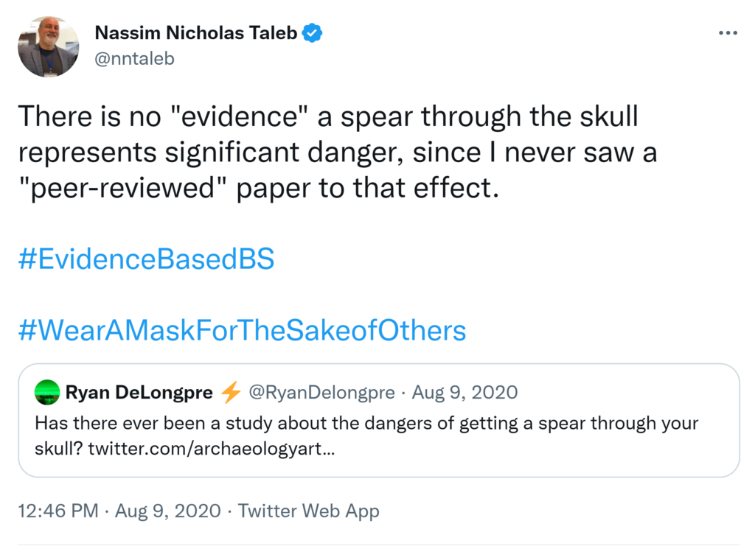Open the twitter.com/archaeologyart… link
The image size is (755, 560).
pyautogui.click(x=212, y=448)
